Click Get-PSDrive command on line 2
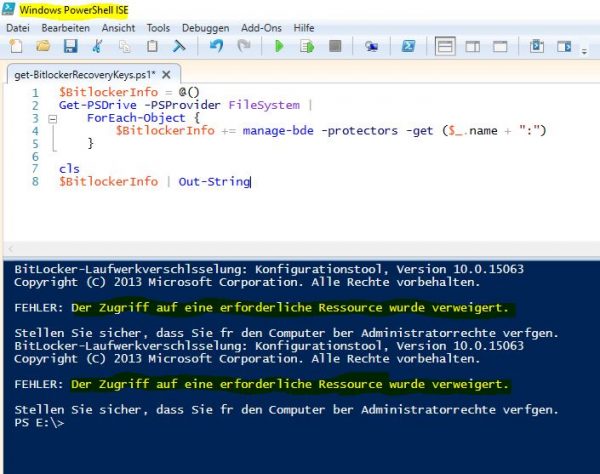The height and width of the screenshot is (474, 600). click(98, 105)
